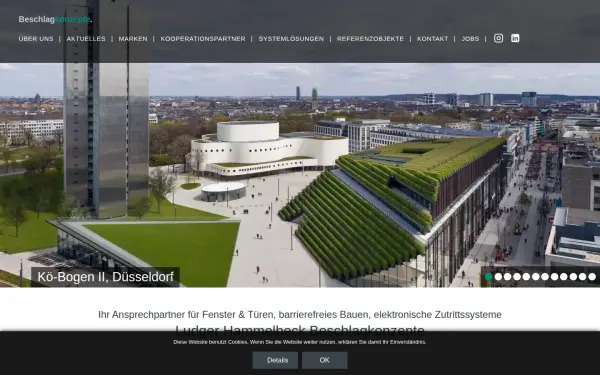The height and width of the screenshot is (375, 600).
Task: Select the last slideshow dot
Action: point(592,276)
